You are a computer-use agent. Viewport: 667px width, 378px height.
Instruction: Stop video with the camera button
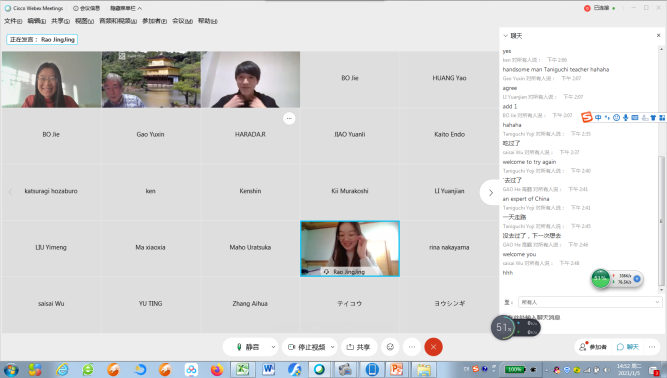tap(306, 347)
